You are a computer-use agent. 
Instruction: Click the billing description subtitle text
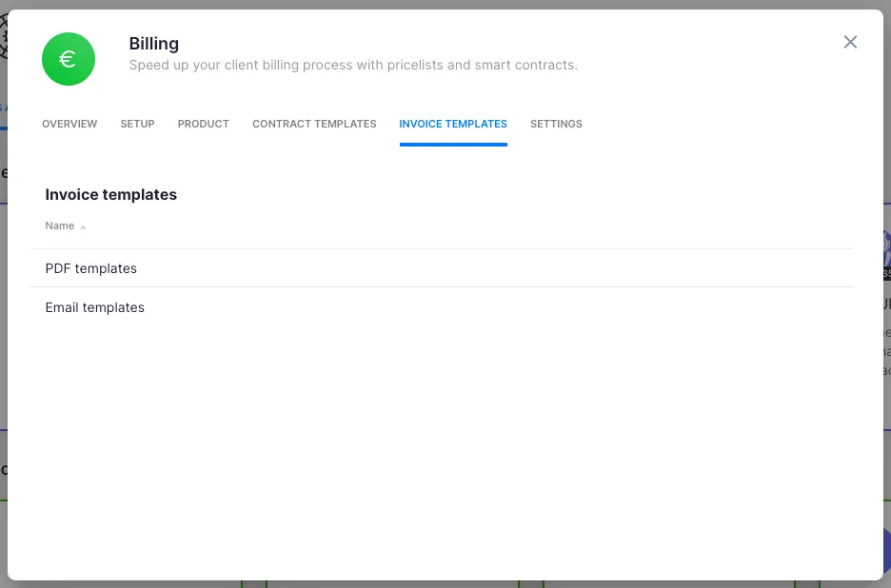click(352, 66)
